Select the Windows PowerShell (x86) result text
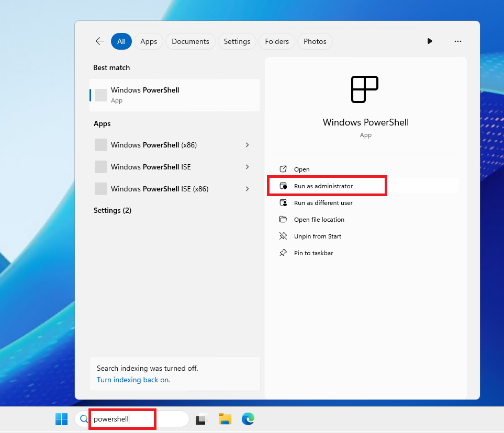Image resolution: width=504 pixels, height=433 pixels. [154, 145]
